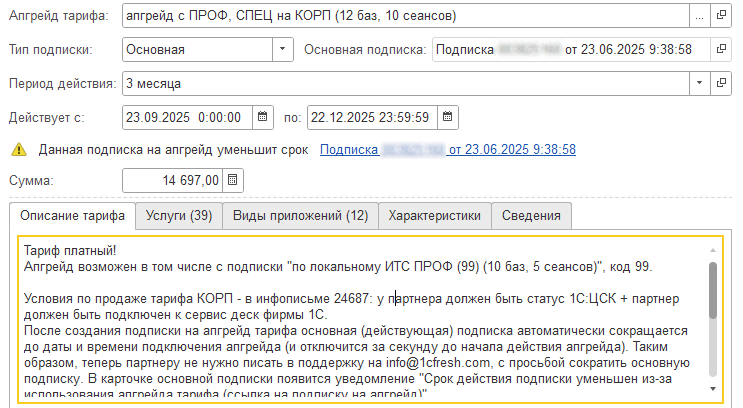Open the Виды приложений (12) tab
This screenshot has width=743, height=408.
[x=300, y=215]
